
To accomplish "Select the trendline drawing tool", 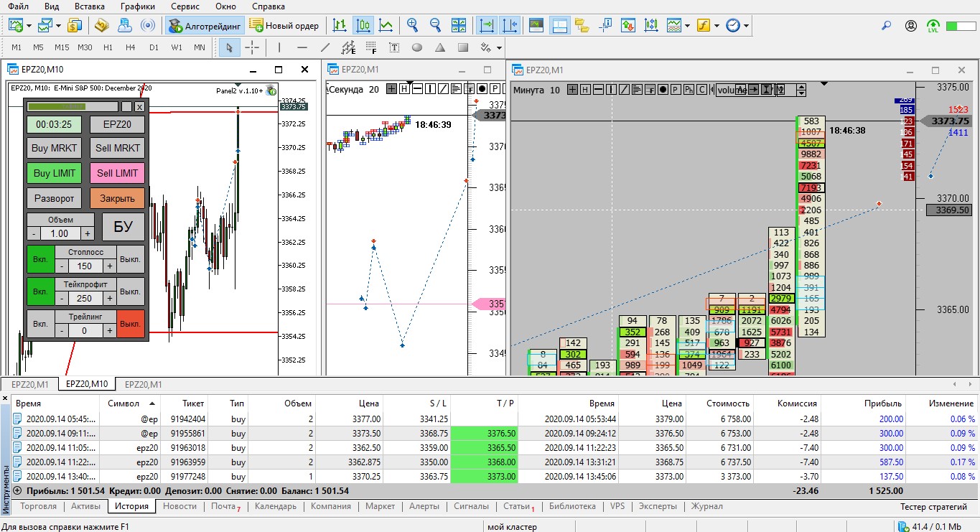I will (x=325, y=48).
